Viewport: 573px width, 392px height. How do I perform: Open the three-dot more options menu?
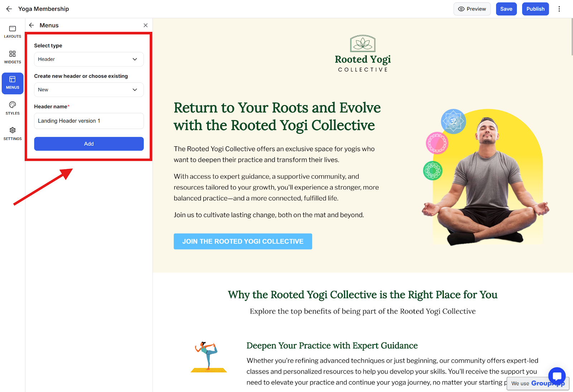(x=559, y=9)
